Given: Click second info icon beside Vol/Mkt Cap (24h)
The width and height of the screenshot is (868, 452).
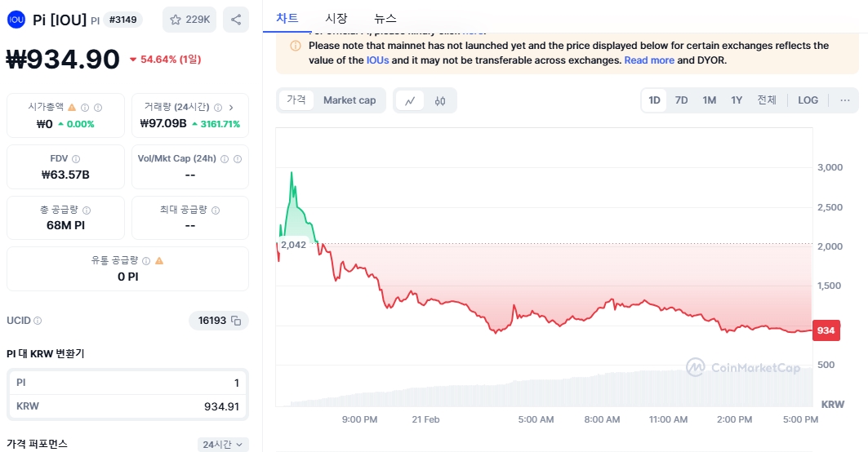Looking at the screenshot, I should (x=238, y=159).
